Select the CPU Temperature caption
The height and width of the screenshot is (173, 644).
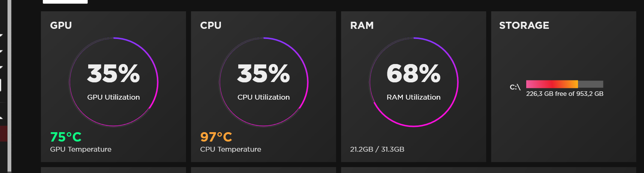point(231,149)
